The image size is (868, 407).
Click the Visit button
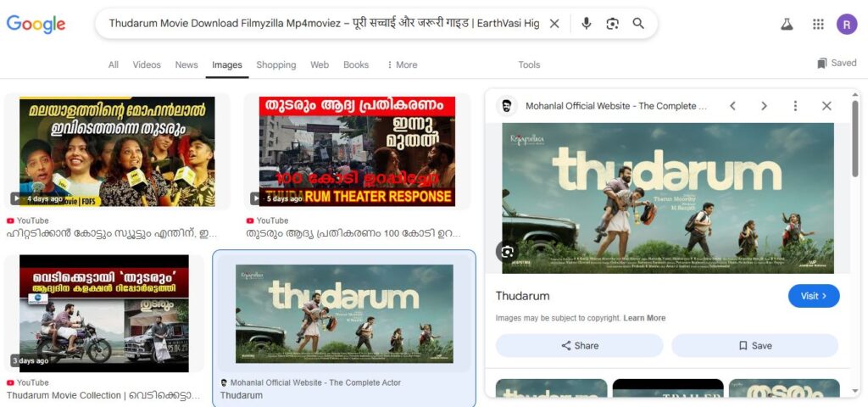(x=814, y=296)
